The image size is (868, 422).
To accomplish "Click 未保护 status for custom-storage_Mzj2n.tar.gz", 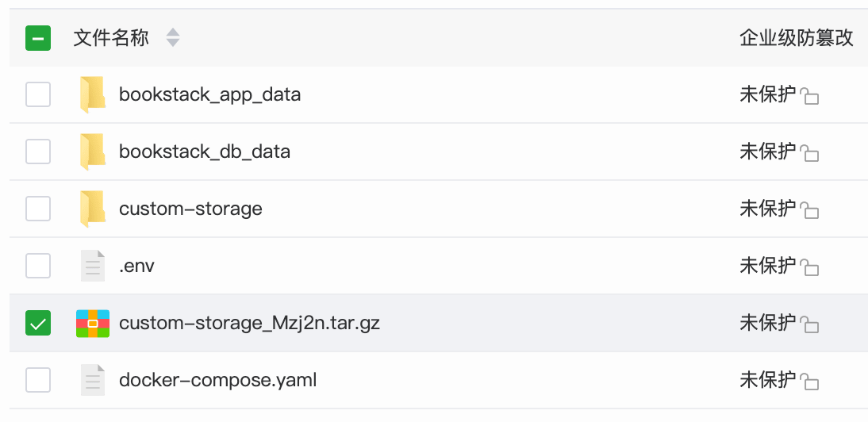I will (x=767, y=323).
